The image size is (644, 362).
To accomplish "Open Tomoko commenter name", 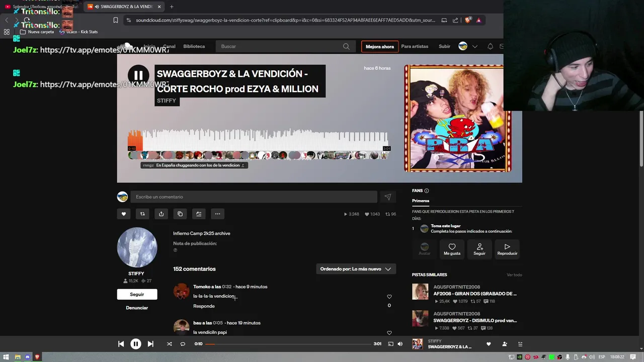I will click(x=203, y=287).
